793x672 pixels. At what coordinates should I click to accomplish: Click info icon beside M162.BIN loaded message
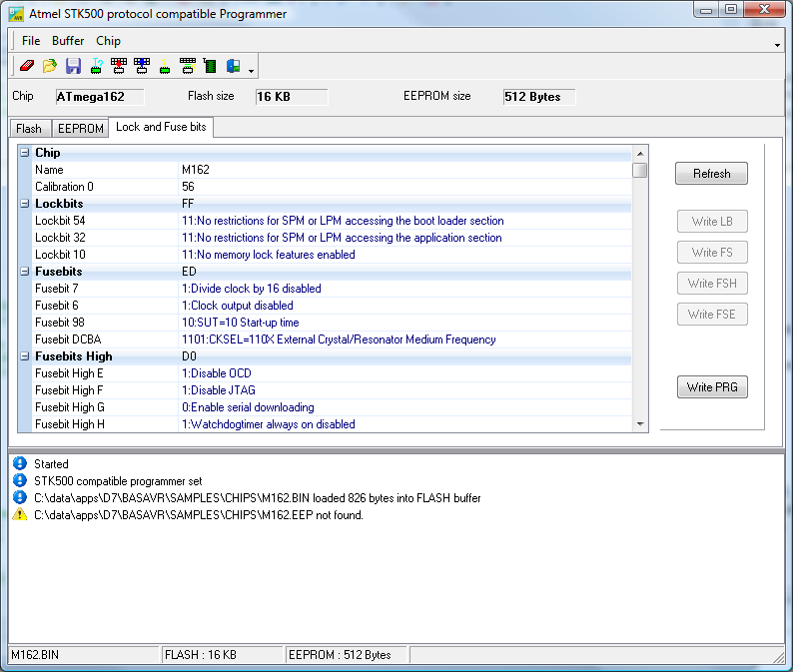click(20, 497)
